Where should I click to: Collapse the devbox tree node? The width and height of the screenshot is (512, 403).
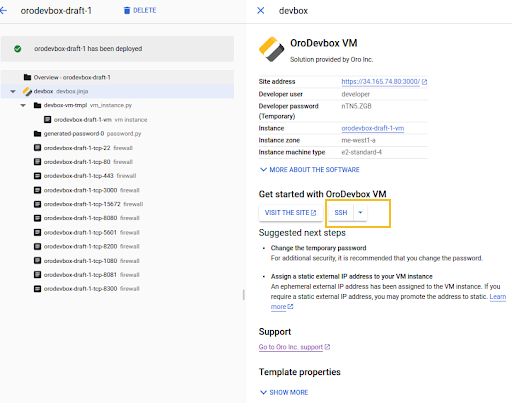(13, 91)
